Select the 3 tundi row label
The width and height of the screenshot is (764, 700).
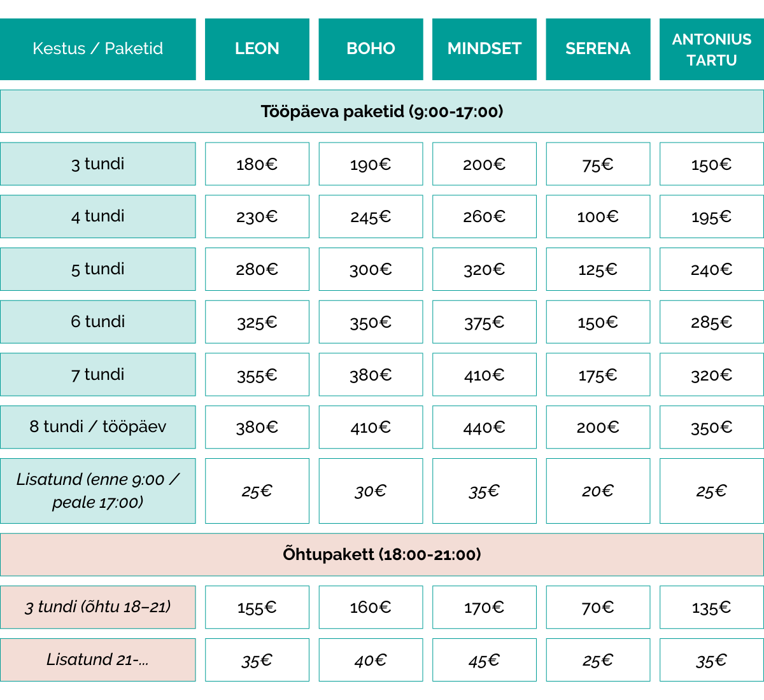coord(98,164)
